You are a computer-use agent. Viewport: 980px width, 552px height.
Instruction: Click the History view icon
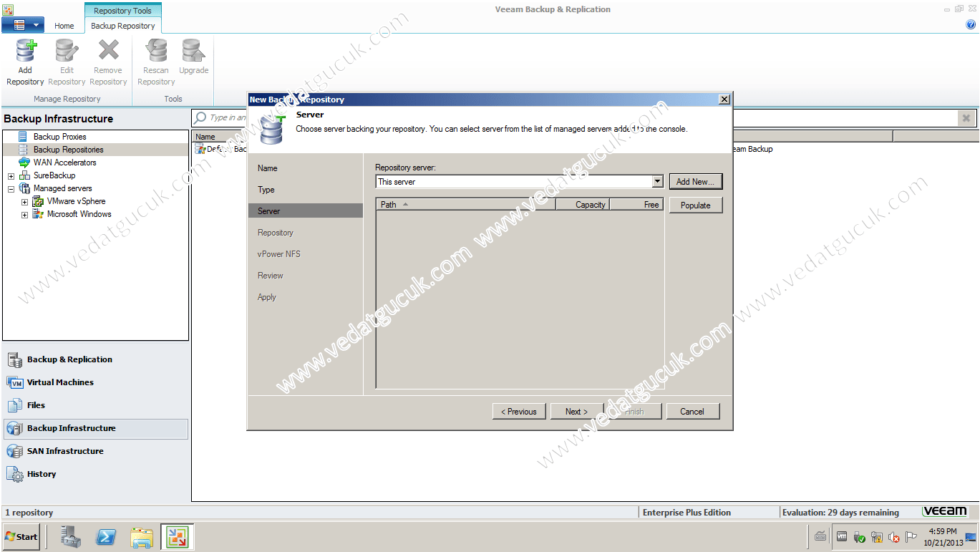pos(14,474)
